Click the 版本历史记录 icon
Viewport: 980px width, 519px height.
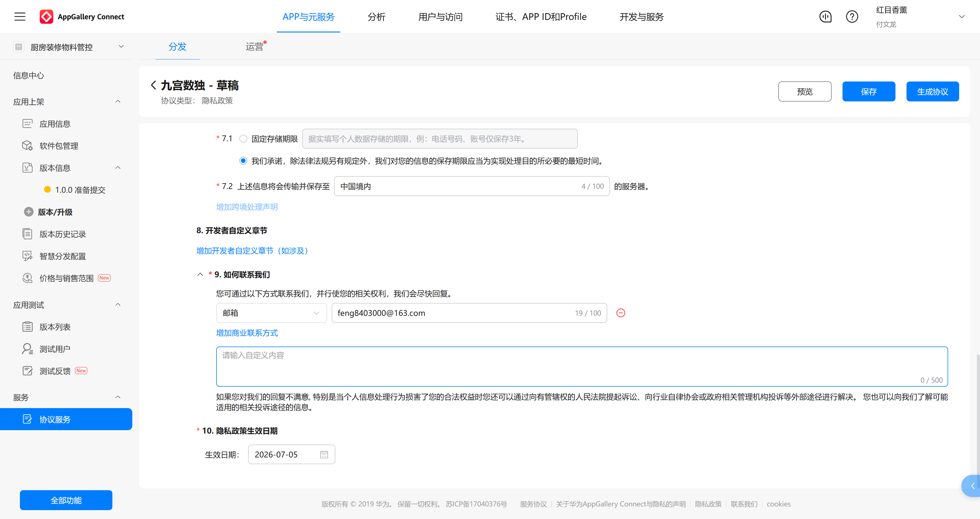(27, 234)
